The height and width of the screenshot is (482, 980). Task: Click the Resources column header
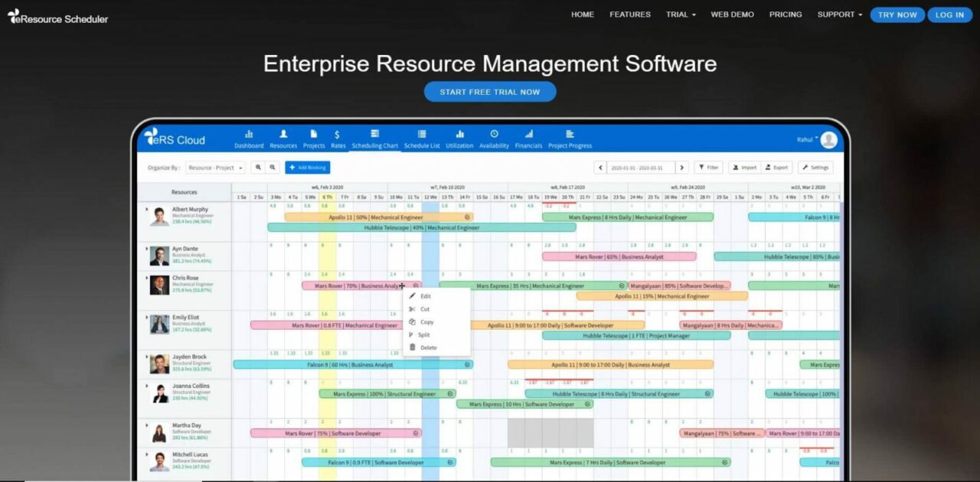pos(185,192)
